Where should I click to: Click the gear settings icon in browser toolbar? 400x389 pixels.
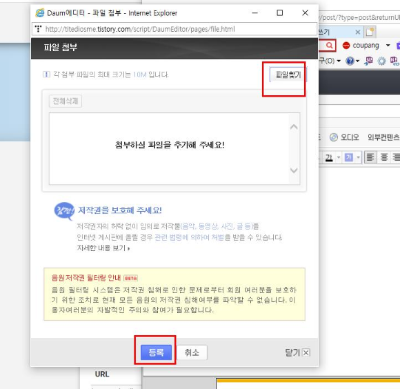[x=381, y=61]
